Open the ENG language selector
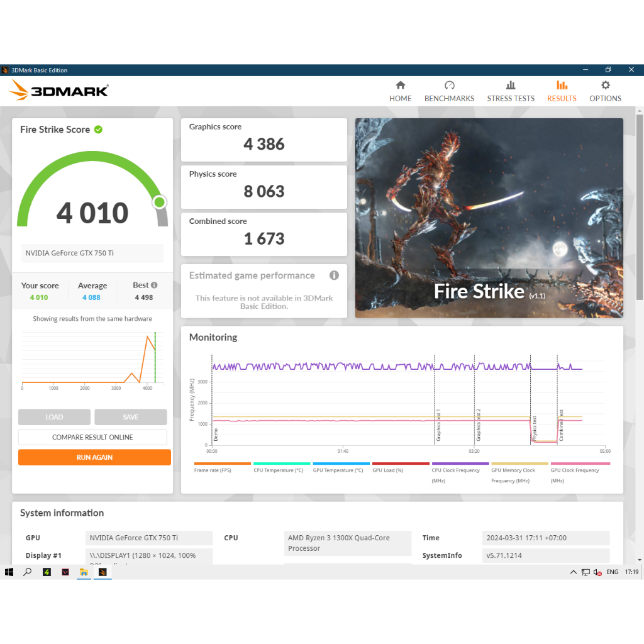The height and width of the screenshot is (644, 644). tap(612, 572)
